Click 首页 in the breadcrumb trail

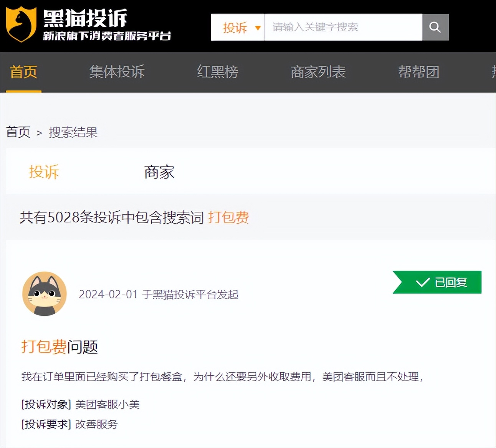click(18, 132)
